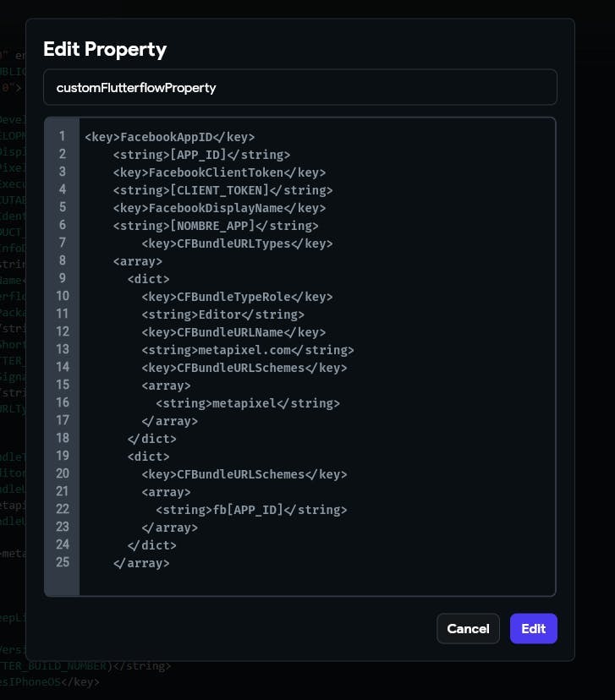Click the CFBundleTypeRole key line
Viewport: 615px width, 700px height.
point(237,297)
